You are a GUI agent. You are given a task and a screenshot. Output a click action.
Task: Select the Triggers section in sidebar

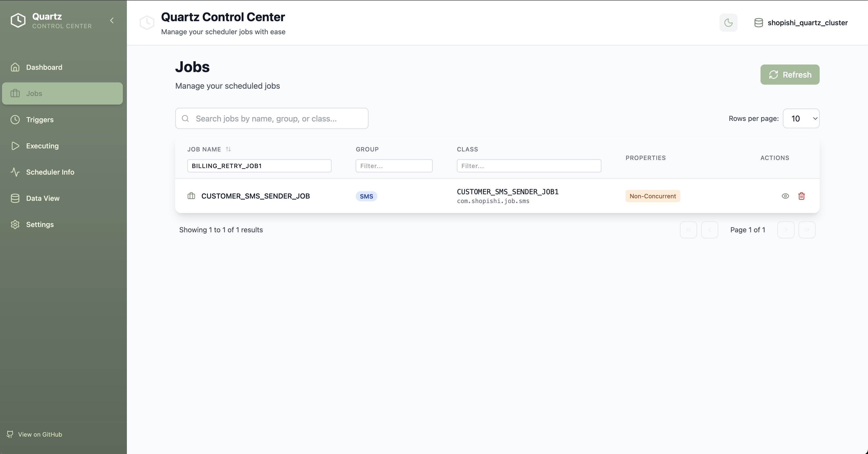point(40,119)
